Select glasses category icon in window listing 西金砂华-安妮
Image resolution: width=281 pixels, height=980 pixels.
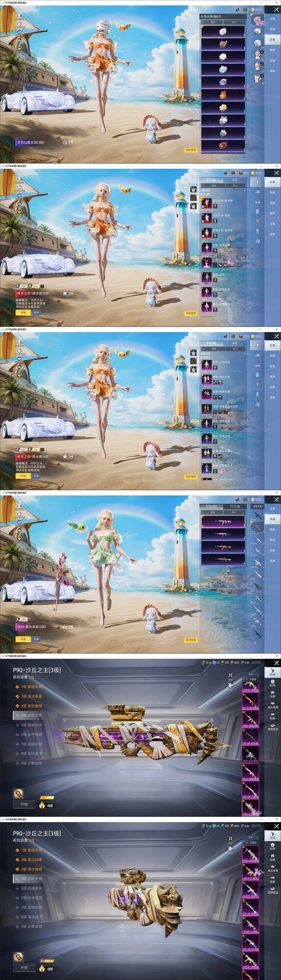(x=257, y=202)
